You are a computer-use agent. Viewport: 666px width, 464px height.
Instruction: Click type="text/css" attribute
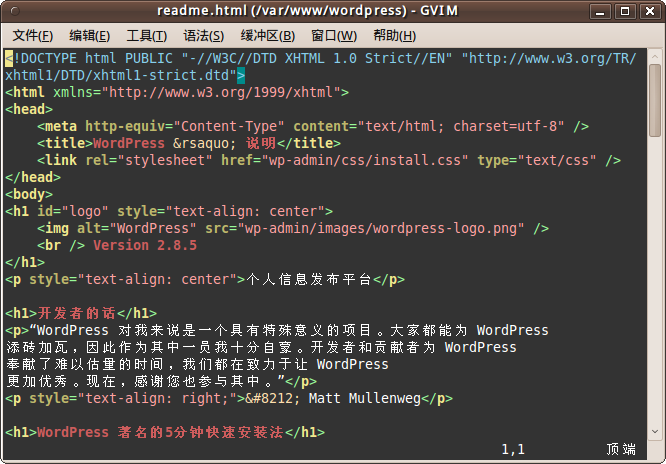(537, 160)
